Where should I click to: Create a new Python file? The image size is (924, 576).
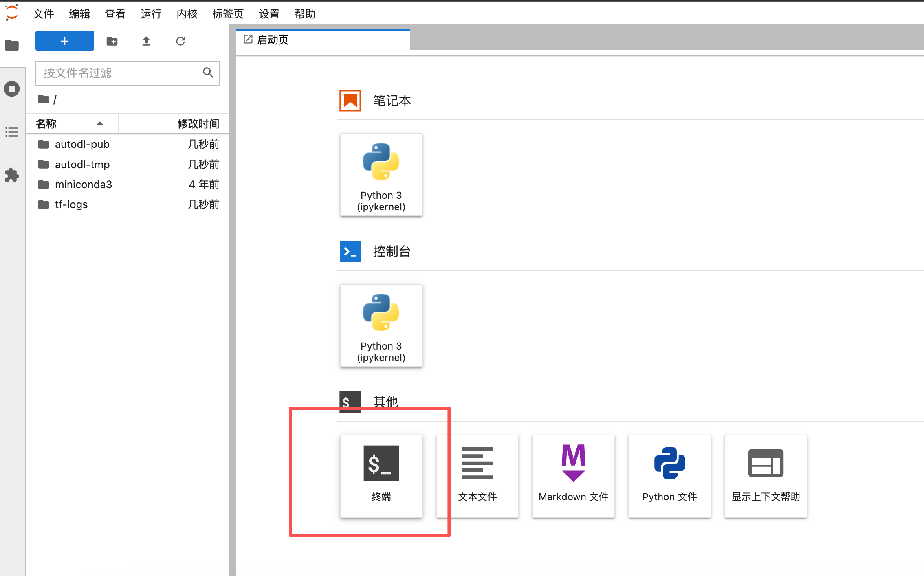pos(669,476)
